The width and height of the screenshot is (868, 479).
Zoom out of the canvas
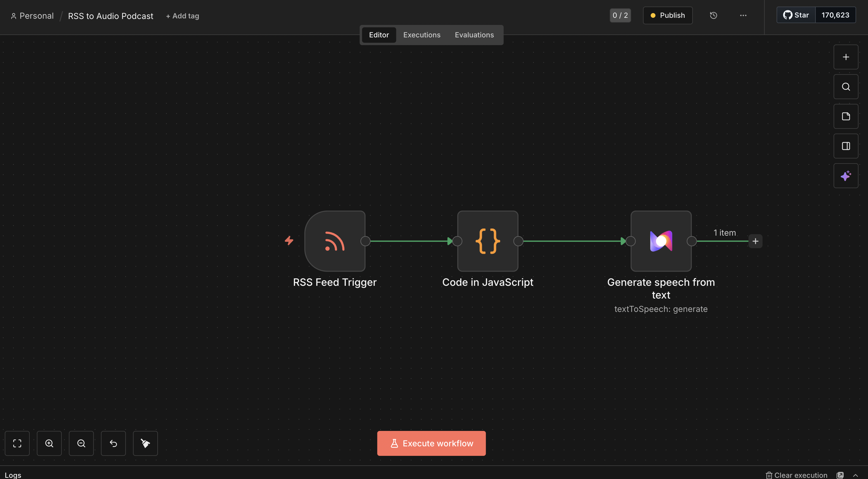click(x=81, y=443)
